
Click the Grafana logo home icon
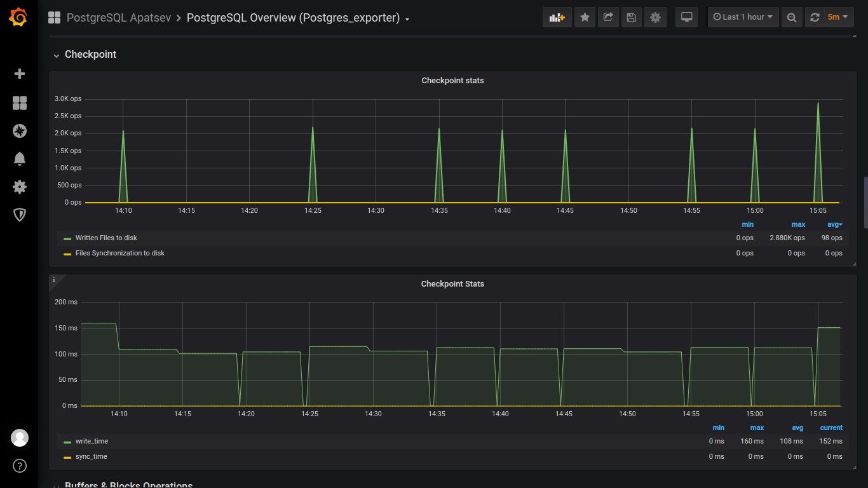pos(18,17)
